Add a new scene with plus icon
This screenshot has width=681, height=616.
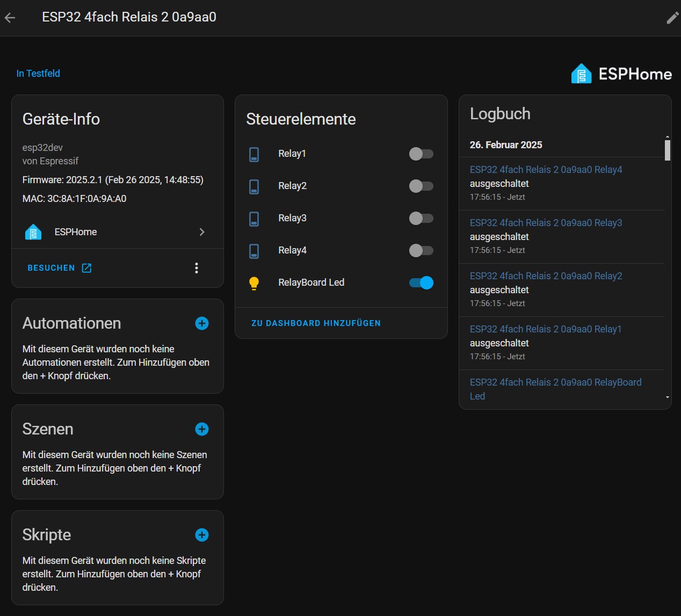[x=202, y=429]
